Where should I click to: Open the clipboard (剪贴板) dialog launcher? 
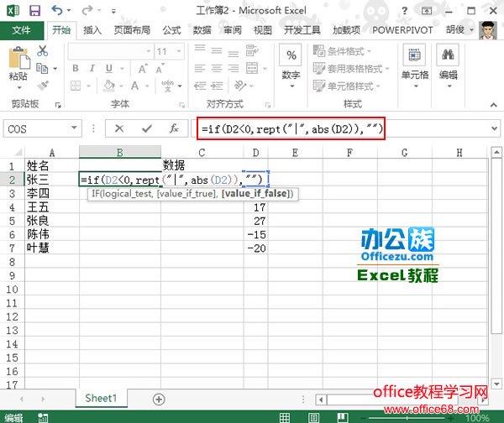[58, 105]
